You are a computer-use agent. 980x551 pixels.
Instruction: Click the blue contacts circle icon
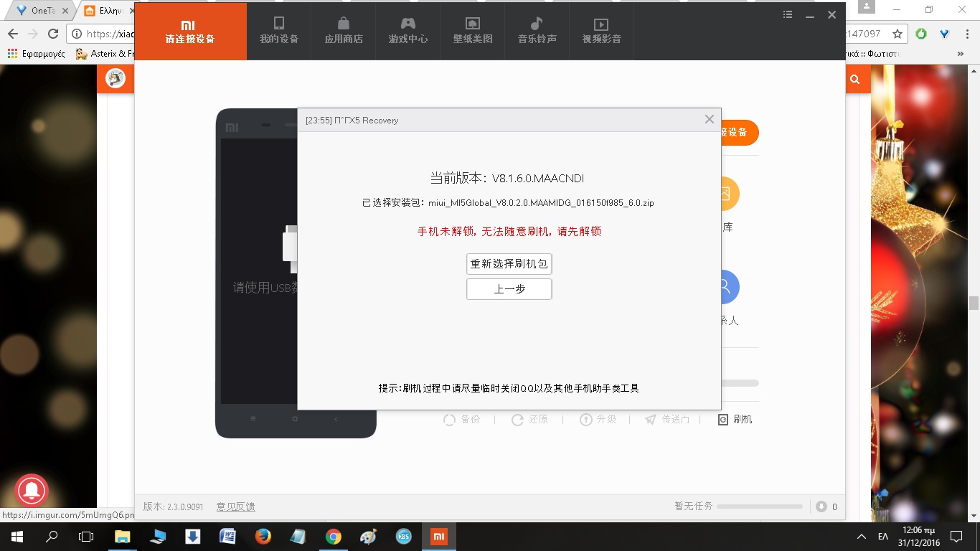pos(730,287)
